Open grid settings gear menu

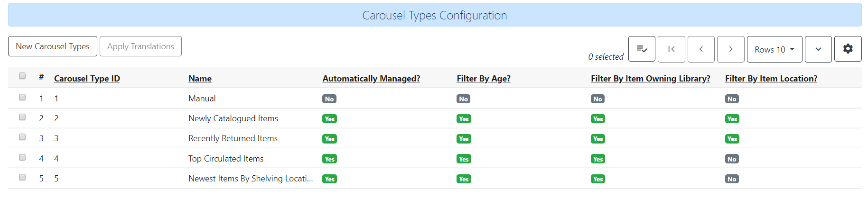[848, 49]
